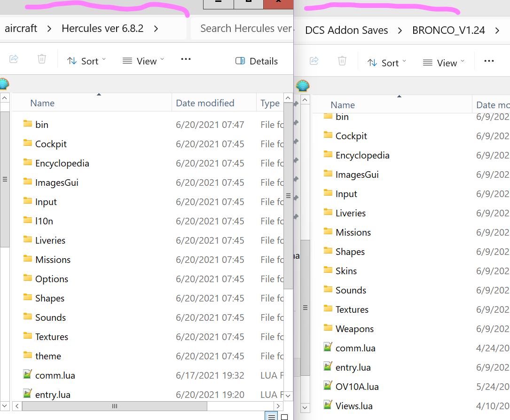Switch to details view layout button
This screenshot has height=420, width=510.
click(x=271, y=416)
